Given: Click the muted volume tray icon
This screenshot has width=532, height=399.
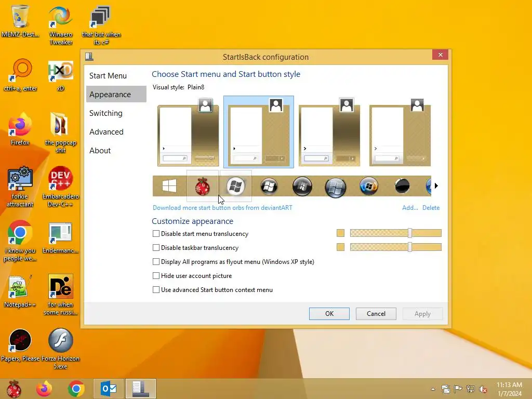Looking at the screenshot, I should (x=483, y=389).
